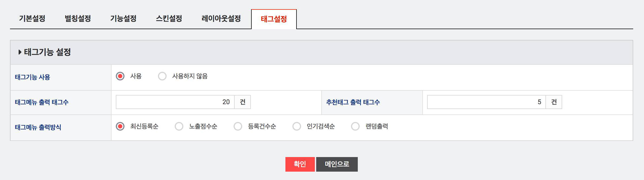Focus the 태그메뉴 출력 태그수 input field

[175, 102]
